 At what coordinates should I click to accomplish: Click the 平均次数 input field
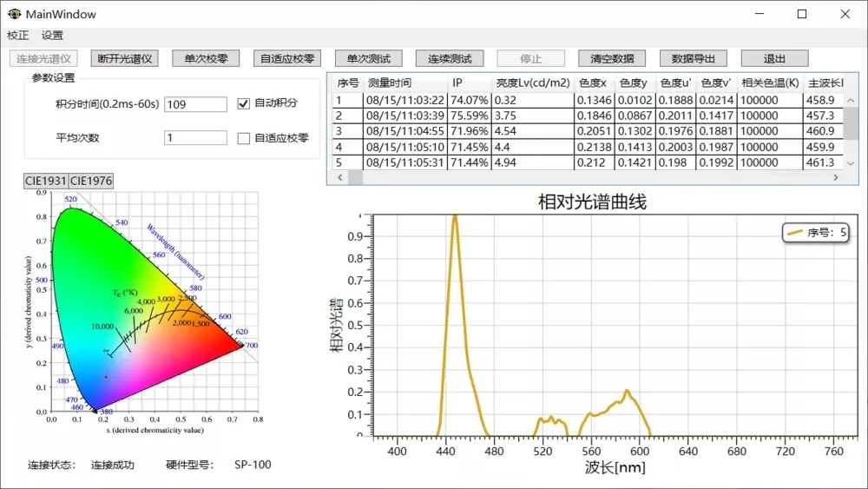194,138
